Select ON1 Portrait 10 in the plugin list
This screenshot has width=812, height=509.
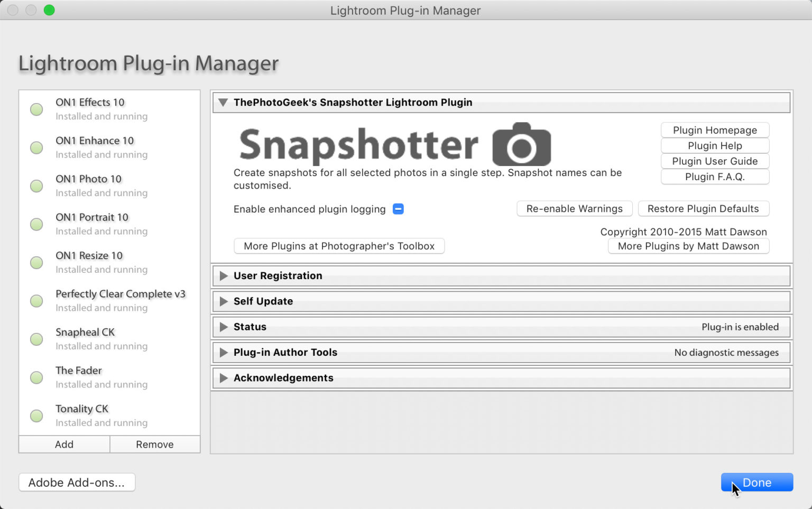click(x=92, y=217)
